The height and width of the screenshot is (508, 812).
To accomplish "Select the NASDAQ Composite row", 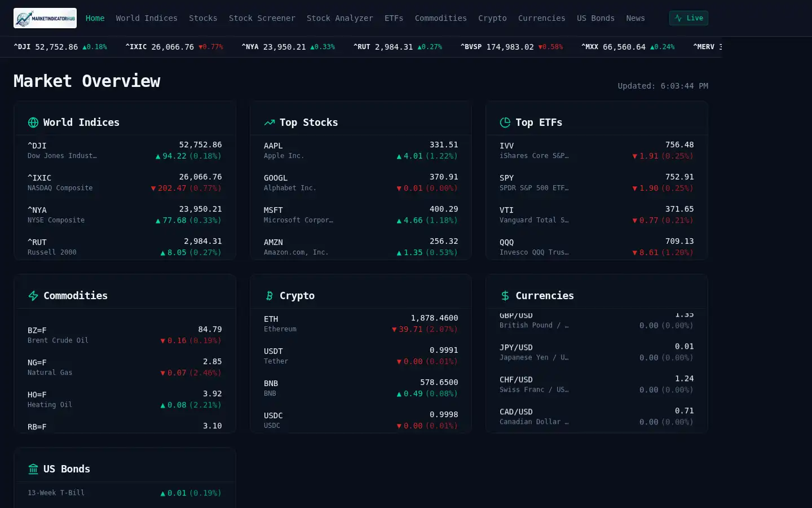I will click(125, 183).
